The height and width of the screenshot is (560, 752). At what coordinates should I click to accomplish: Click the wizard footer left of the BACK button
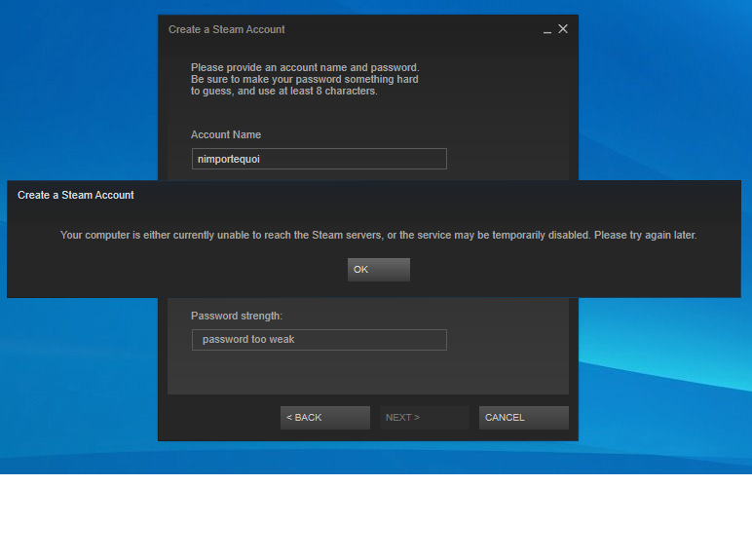tap(219, 418)
